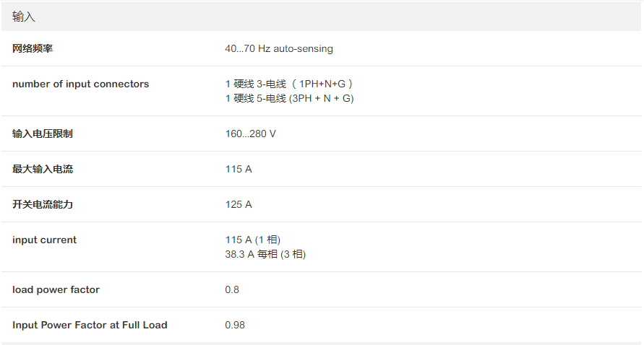Select the 115 A (1 相) value

[252, 240]
